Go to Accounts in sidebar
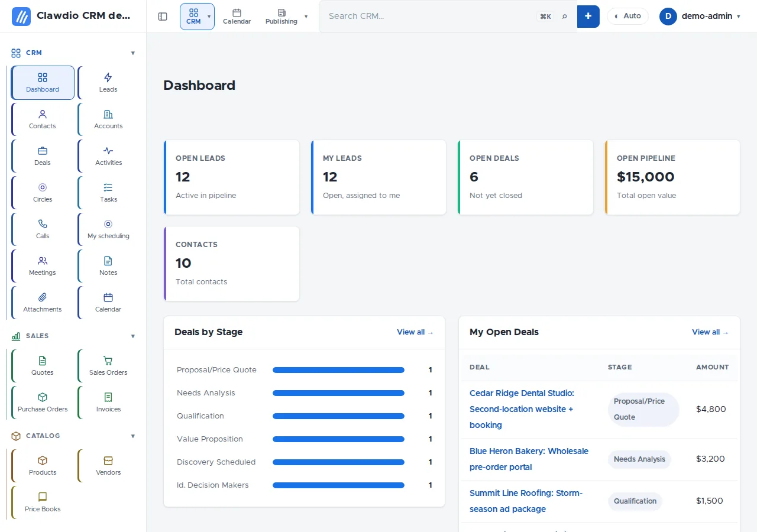The height and width of the screenshot is (532, 757). [108, 119]
